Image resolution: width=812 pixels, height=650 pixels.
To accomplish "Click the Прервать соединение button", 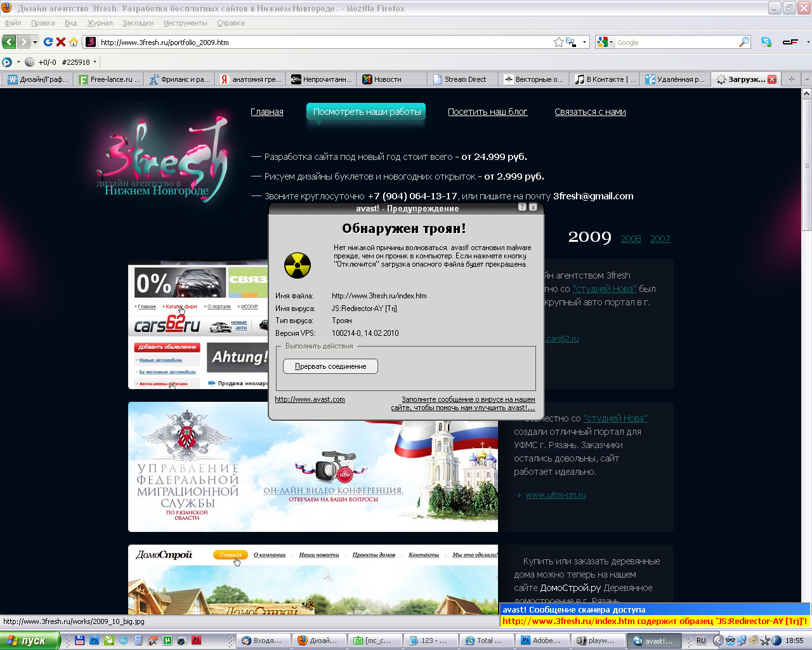I will [x=331, y=366].
